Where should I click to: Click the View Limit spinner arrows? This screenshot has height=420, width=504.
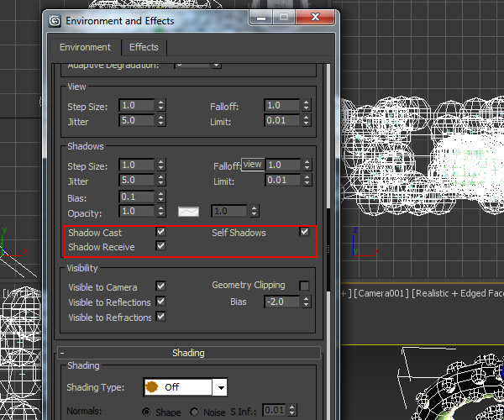pyautogui.click(x=307, y=120)
